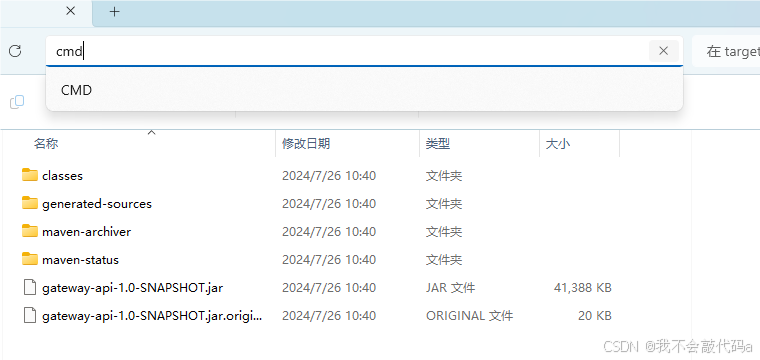Viewport: 760px width, 360px height.
Task: Click the refresh icon beside address bar
Action: tap(16, 51)
